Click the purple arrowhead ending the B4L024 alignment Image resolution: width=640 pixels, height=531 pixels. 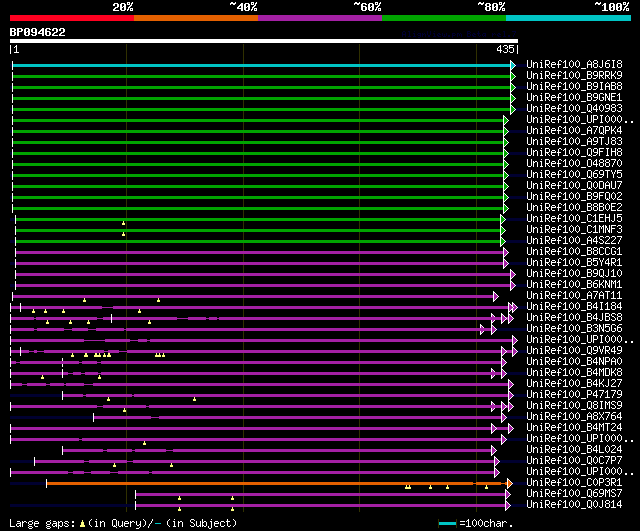point(494,451)
